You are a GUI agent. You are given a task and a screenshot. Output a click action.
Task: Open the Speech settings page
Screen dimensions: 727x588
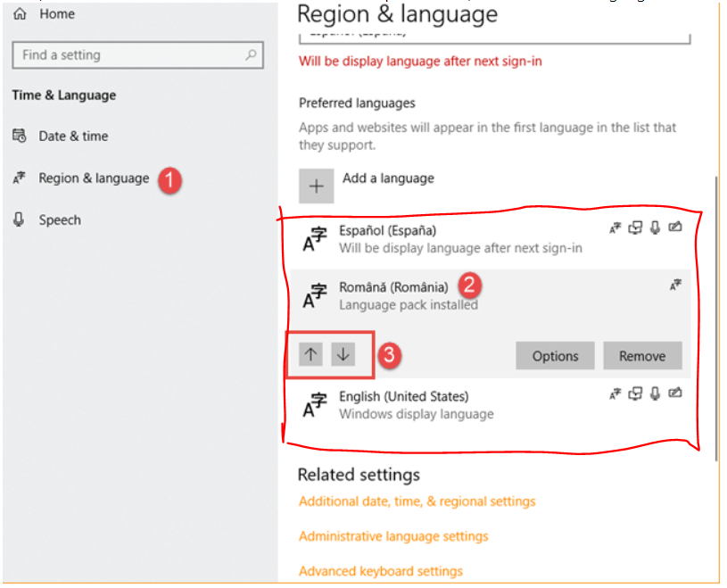point(60,219)
